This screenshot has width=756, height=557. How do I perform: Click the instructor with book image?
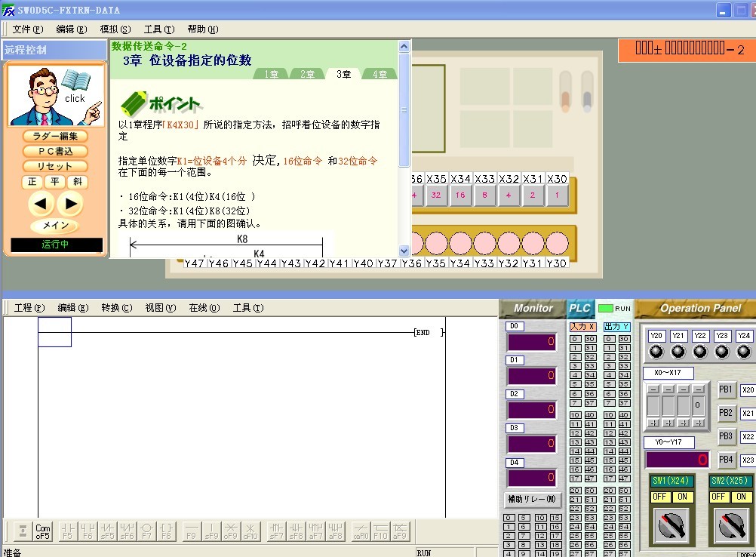(x=56, y=96)
